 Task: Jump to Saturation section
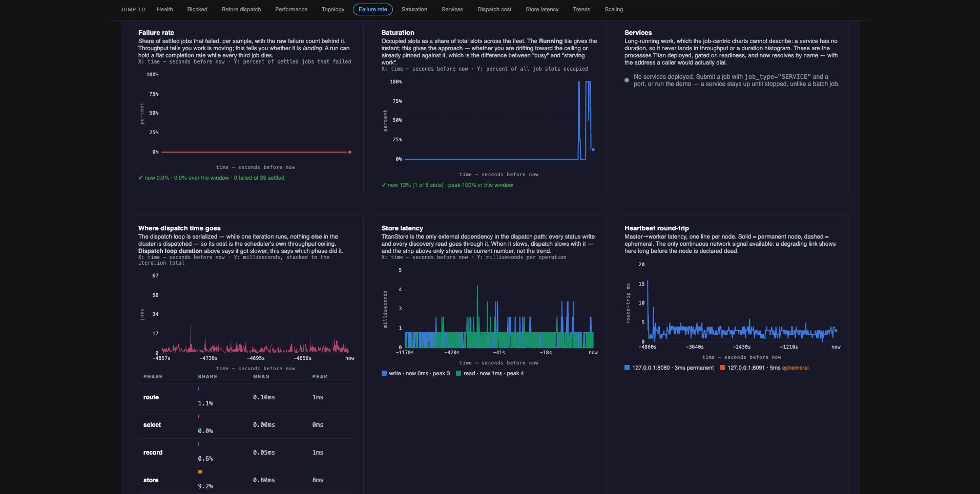pos(414,9)
